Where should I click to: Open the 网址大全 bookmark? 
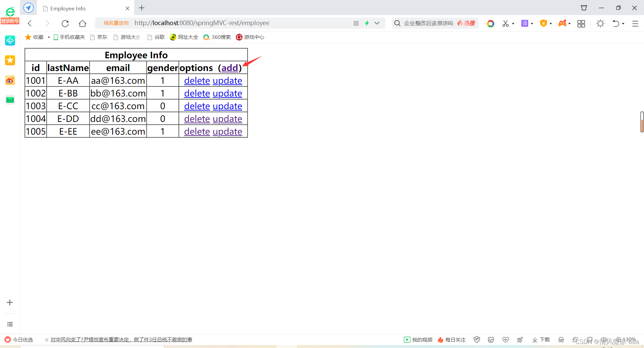184,37
